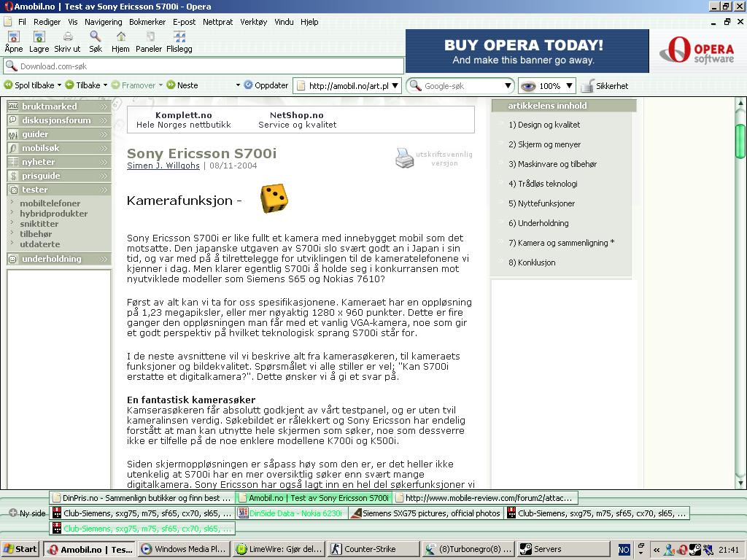Expand the guider sidebar section
The image size is (747, 560).
59,134
